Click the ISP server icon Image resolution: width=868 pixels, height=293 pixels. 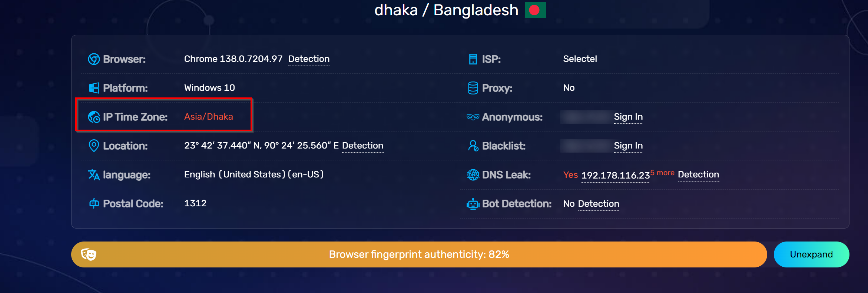[473, 59]
